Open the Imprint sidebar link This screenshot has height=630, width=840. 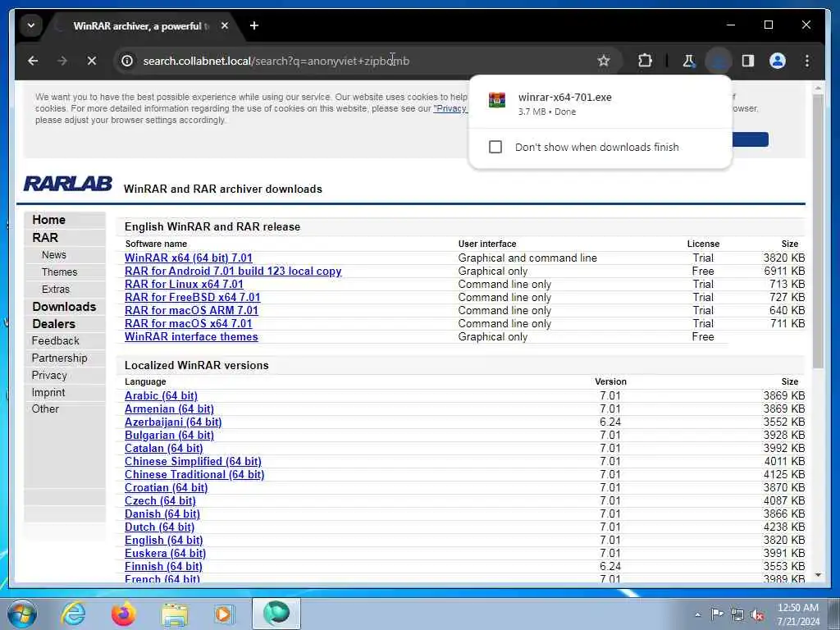point(48,392)
